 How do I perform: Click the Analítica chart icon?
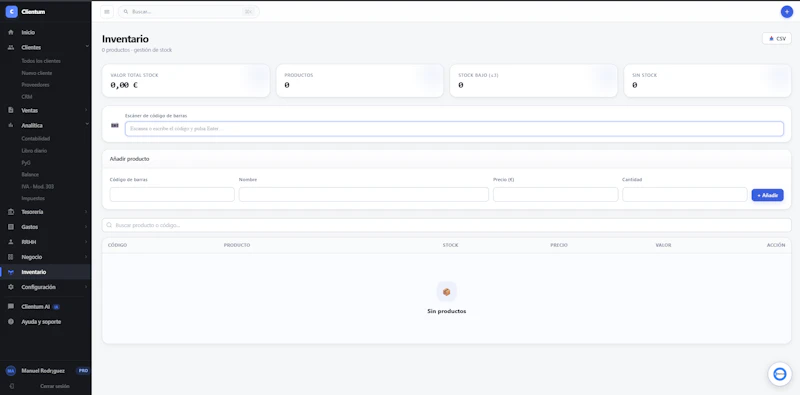11,125
